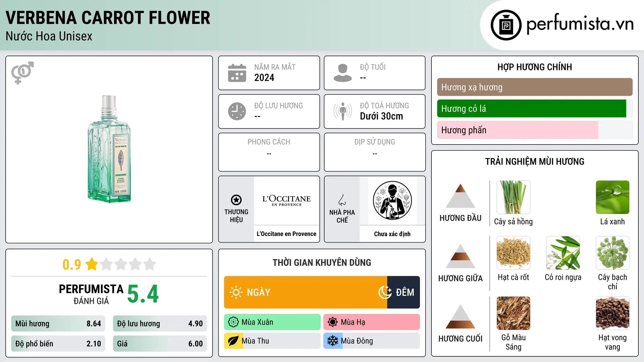The width and height of the screenshot is (644, 362).
Task: Open the Cây bạch chỉ note image
Action: 613,253
